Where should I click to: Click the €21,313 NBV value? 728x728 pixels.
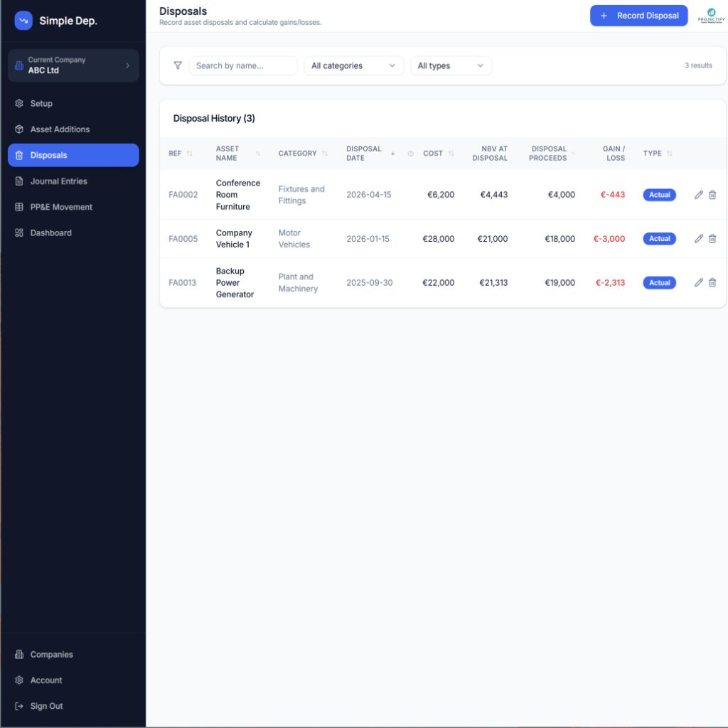493,282
